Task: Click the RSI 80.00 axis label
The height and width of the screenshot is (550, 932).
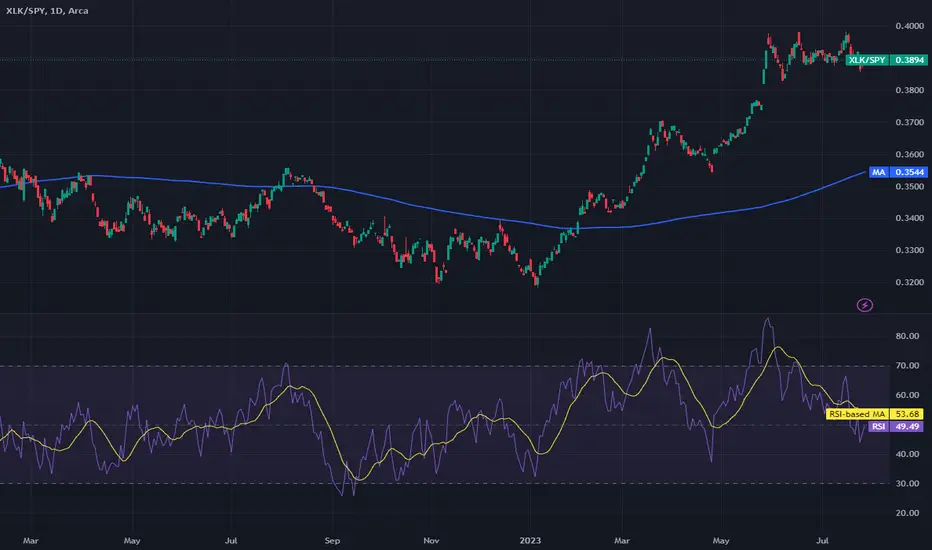Action: (907, 336)
